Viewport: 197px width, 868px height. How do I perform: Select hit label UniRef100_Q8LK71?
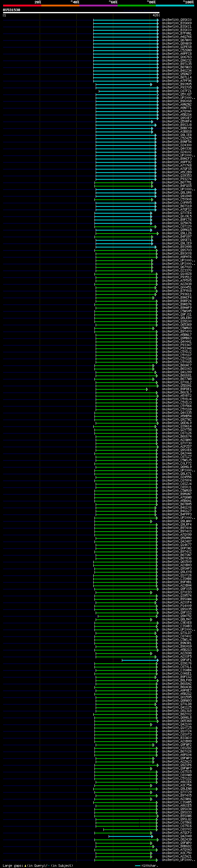click(x=176, y=474)
